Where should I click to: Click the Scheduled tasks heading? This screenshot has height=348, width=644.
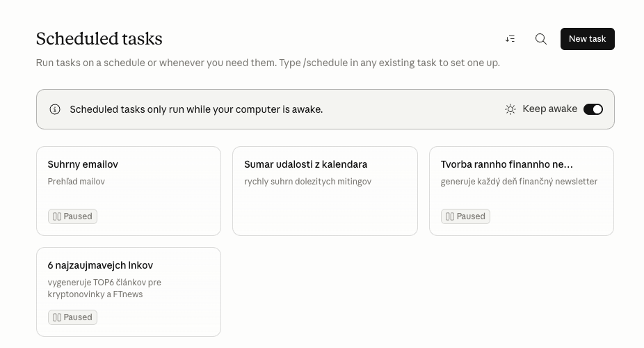click(99, 39)
